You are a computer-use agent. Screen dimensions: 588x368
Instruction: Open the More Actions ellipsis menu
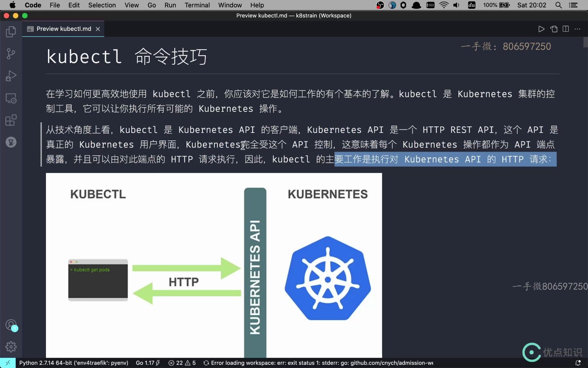click(x=577, y=29)
